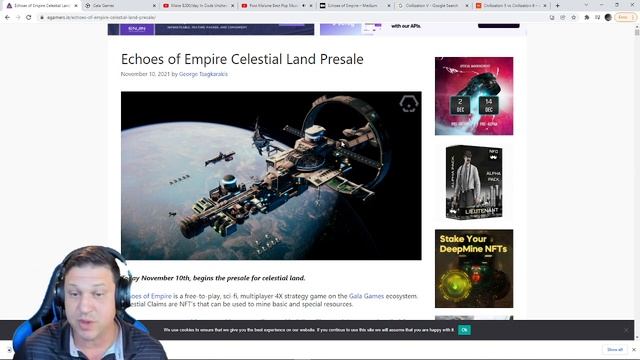
Task: Go back to the previous page
Action: [x=7, y=18]
